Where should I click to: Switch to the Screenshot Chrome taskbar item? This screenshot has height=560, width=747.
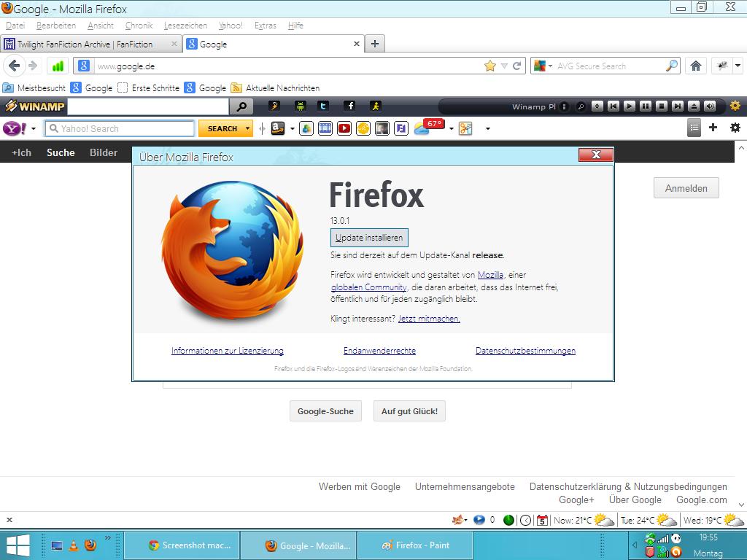(x=182, y=545)
